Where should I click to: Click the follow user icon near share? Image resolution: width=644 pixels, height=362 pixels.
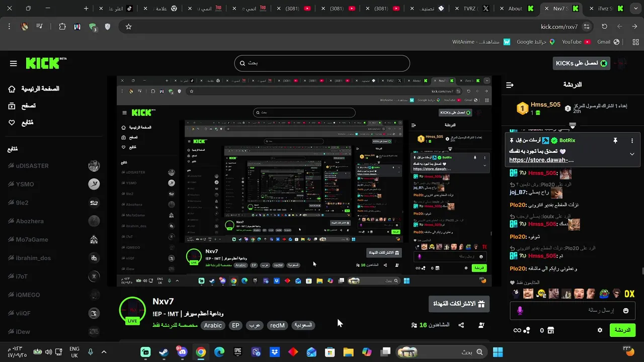click(481, 325)
